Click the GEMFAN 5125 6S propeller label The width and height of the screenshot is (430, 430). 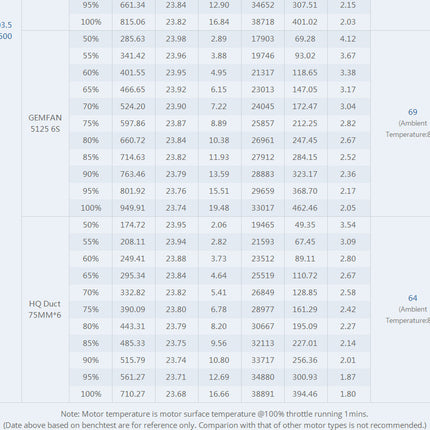45,123
